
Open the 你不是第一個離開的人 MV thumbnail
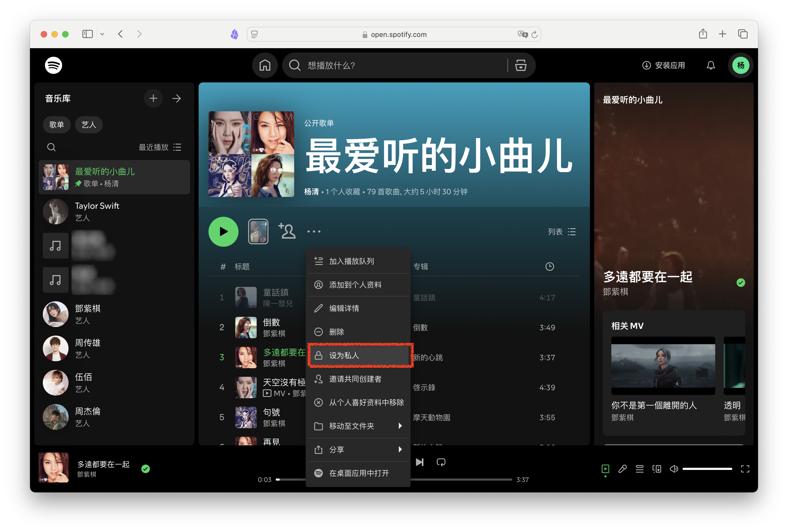(663, 366)
